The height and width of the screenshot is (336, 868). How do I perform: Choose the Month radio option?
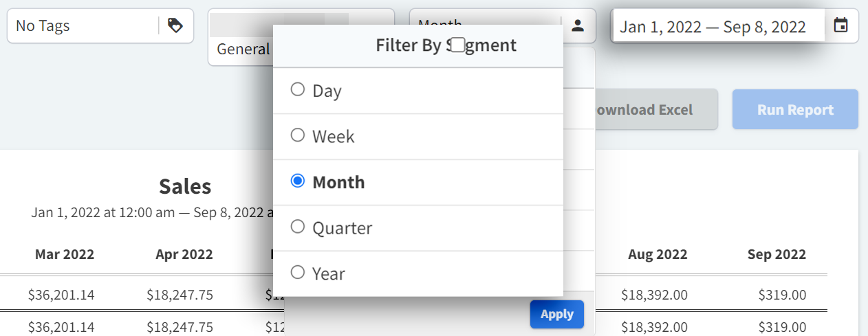(298, 181)
